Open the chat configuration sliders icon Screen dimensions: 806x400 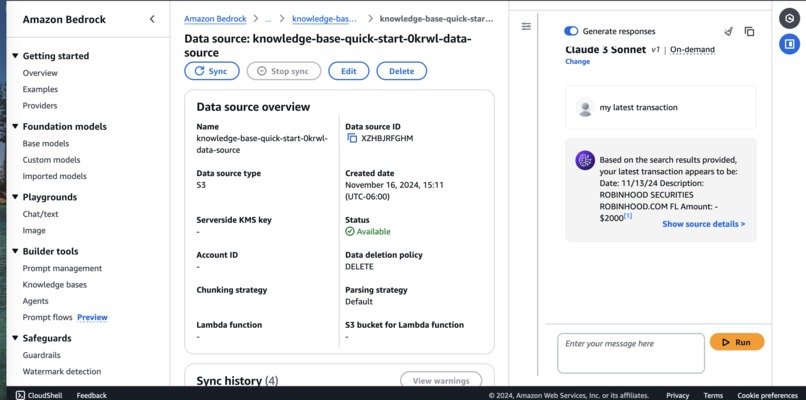[x=526, y=26]
